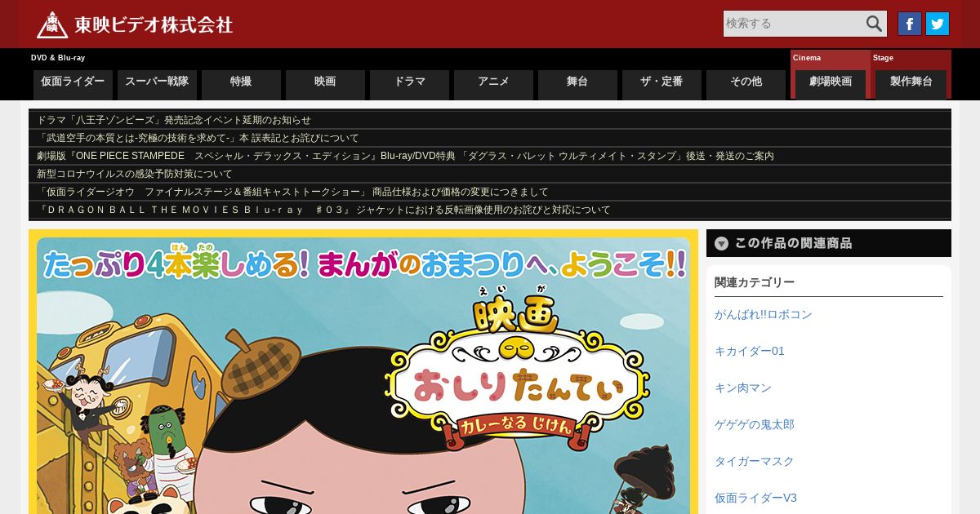Click the magnifier search icon
The width and height of the screenshot is (980, 514).
tap(874, 24)
